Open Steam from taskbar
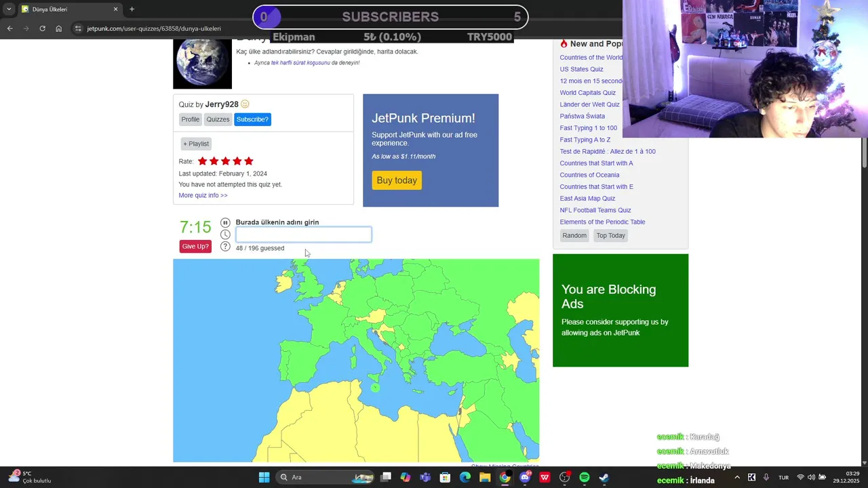868x488 pixels. tap(604, 477)
